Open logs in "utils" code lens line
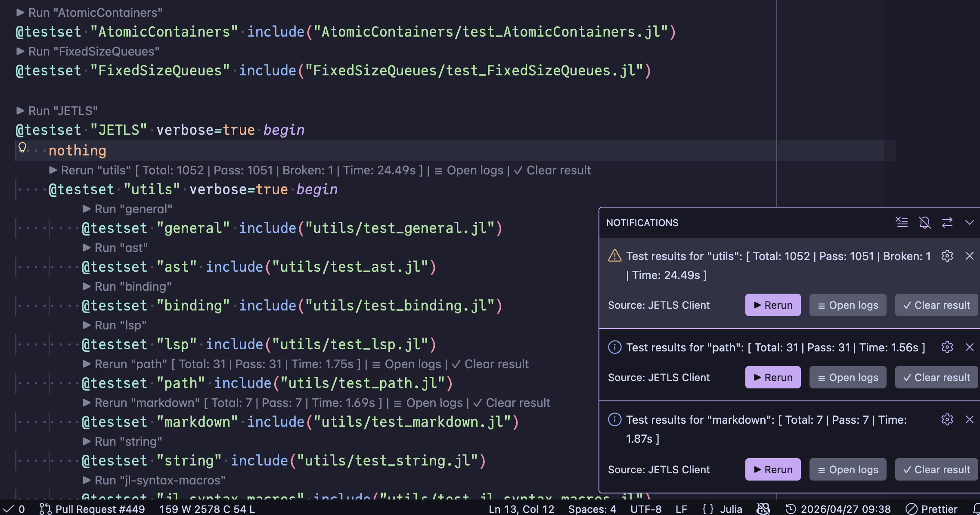Image resolution: width=980 pixels, height=515 pixels. pos(468,171)
